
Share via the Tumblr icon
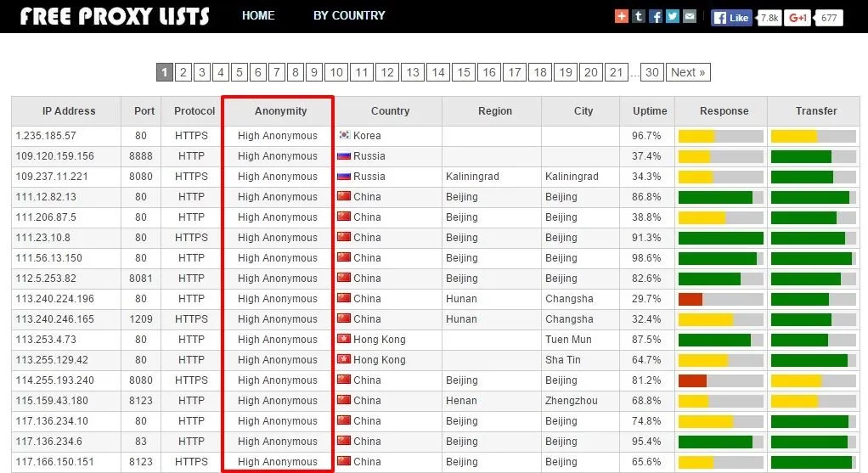pyautogui.click(x=639, y=16)
